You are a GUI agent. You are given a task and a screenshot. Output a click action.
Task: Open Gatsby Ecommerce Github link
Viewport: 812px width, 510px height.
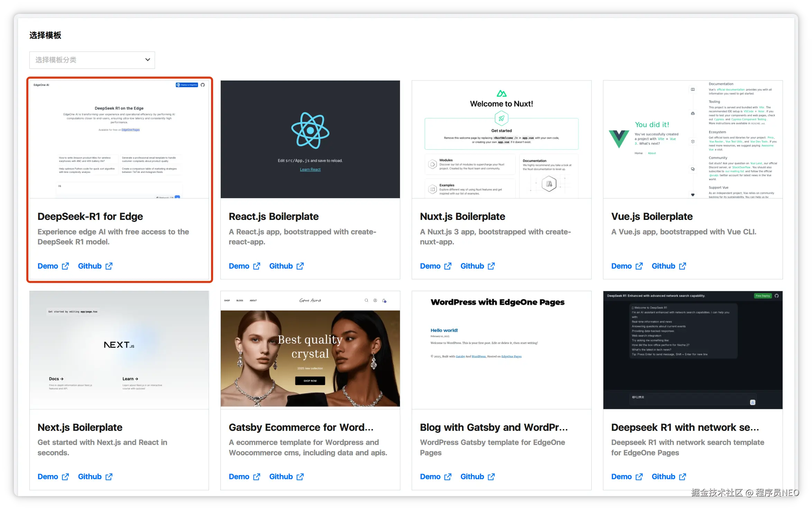tap(281, 476)
